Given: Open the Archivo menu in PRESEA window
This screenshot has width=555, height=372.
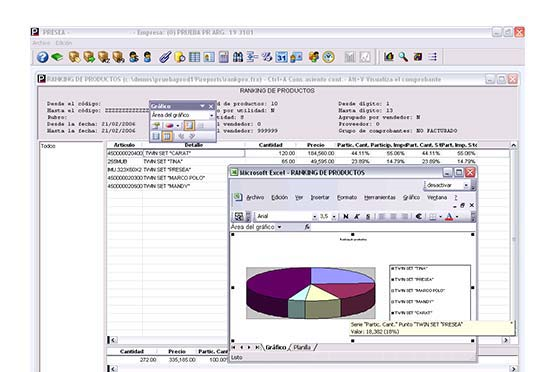Looking at the screenshot, I should click(x=41, y=43).
